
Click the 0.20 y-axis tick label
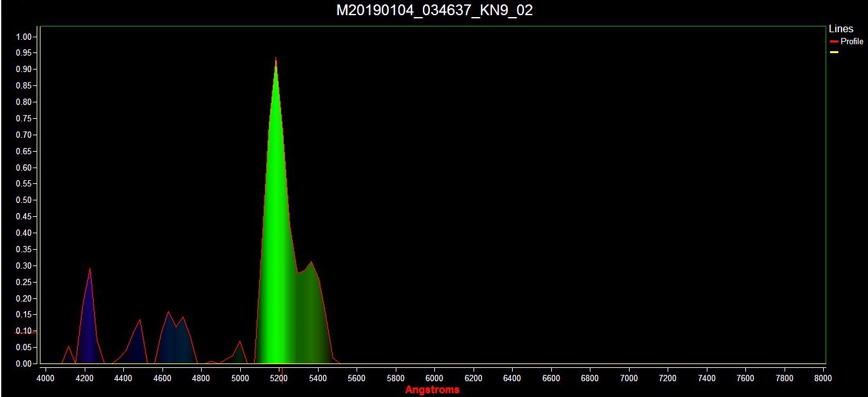[23, 298]
